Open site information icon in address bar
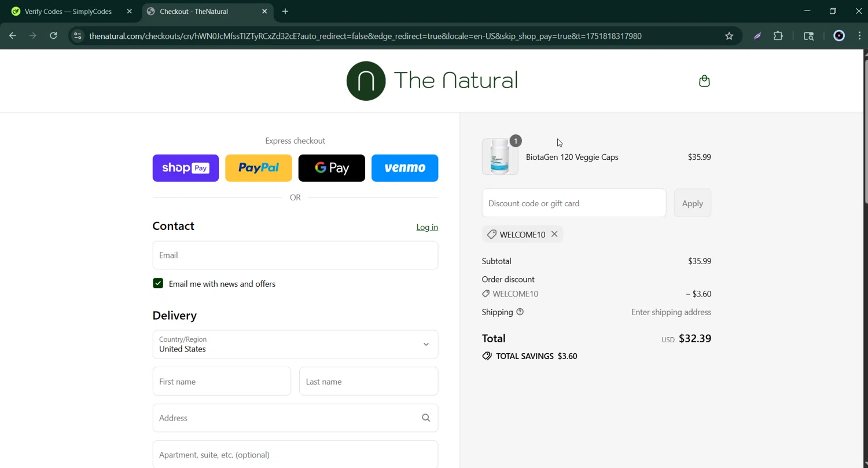This screenshot has height=468, width=868. coord(78,36)
